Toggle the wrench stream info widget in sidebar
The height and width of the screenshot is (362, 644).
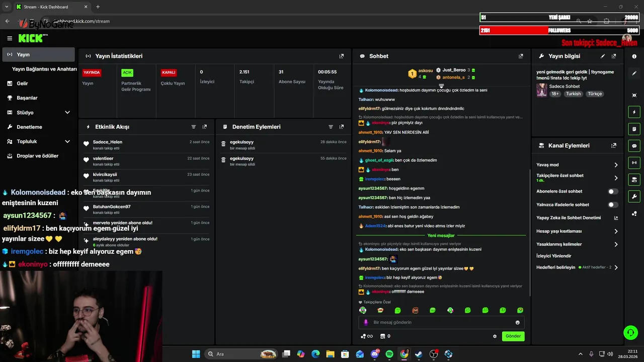(634, 196)
